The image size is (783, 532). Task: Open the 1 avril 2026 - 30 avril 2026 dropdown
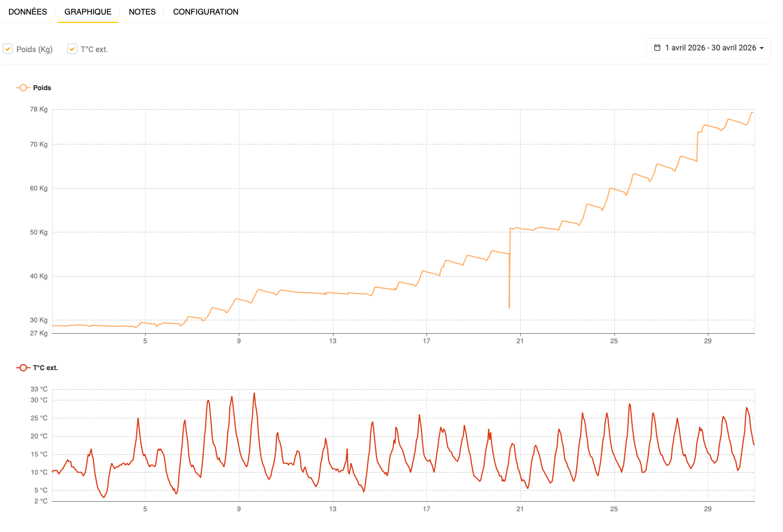pos(708,48)
